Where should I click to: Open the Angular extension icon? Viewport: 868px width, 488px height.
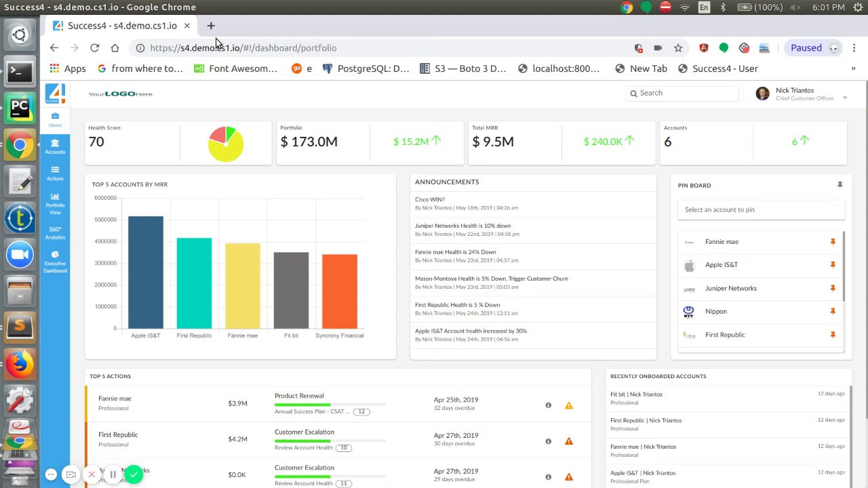click(x=704, y=48)
